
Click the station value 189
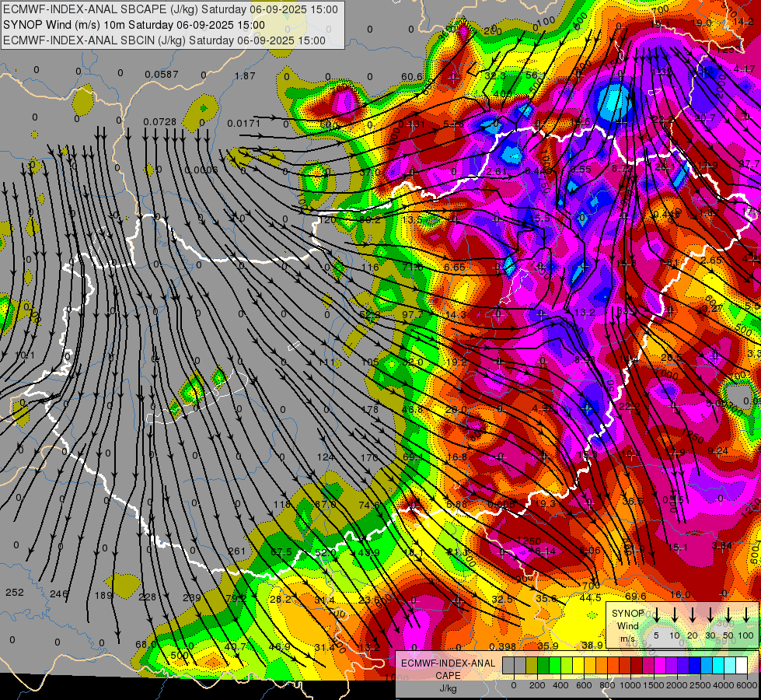click(103, 595)
